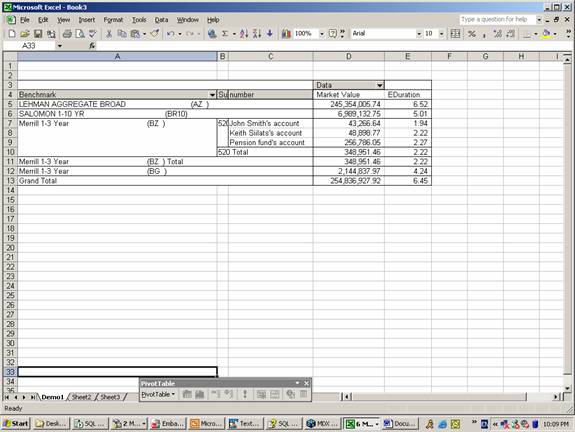
Task: Click the Emba... taskbar button
Action: [x=168, y=424]
